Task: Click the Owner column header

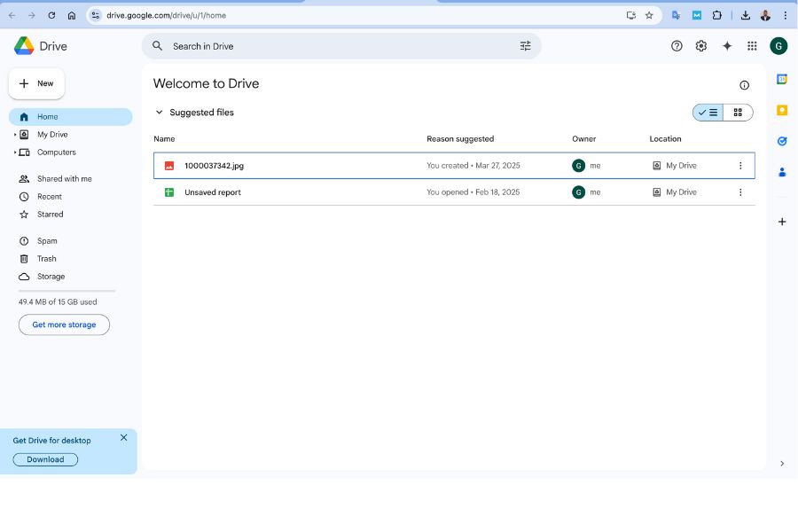Action: click(583, 139)
